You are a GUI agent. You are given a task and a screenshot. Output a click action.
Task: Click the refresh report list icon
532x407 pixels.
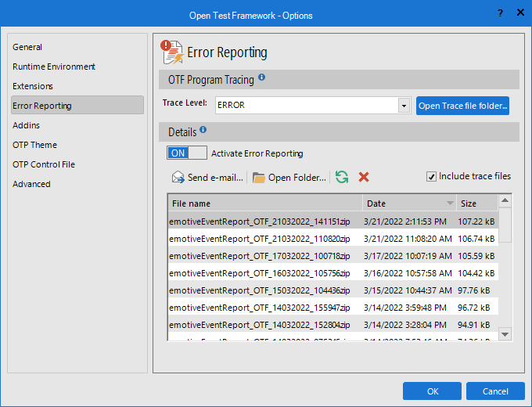click(342, 177)
